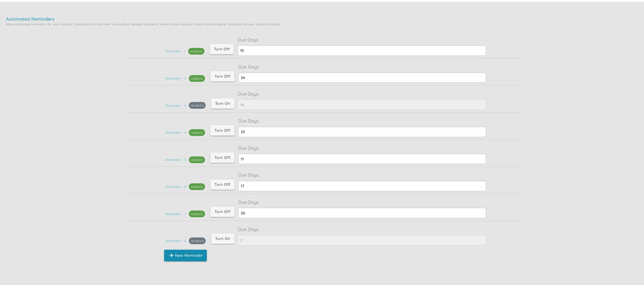Click the Due Days box showing 17

[x=362, y=186]
